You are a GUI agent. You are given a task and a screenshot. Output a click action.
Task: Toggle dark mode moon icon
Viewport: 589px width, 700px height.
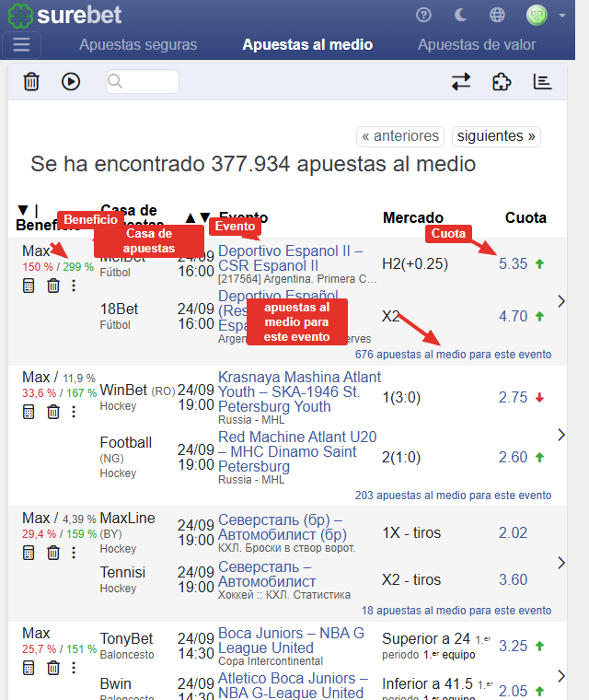coord(460,15)
